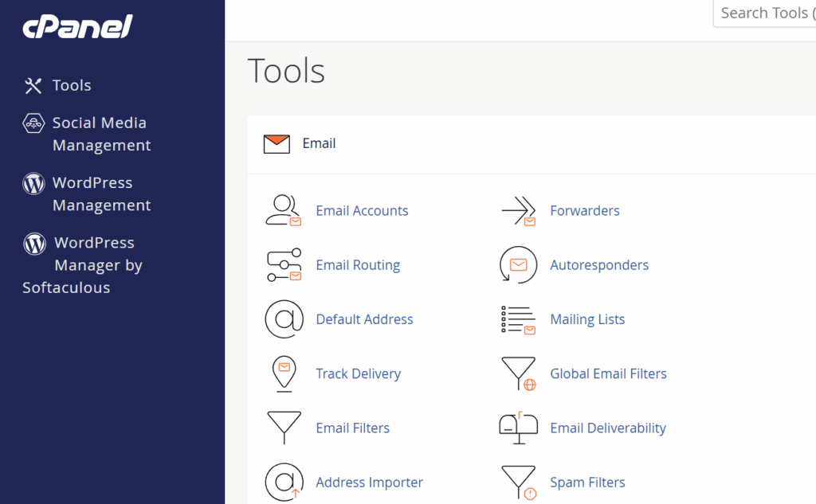Screen dimensions: 816x504
Task: Select WordPress Manager by Softaculous item
Action: 83,265
